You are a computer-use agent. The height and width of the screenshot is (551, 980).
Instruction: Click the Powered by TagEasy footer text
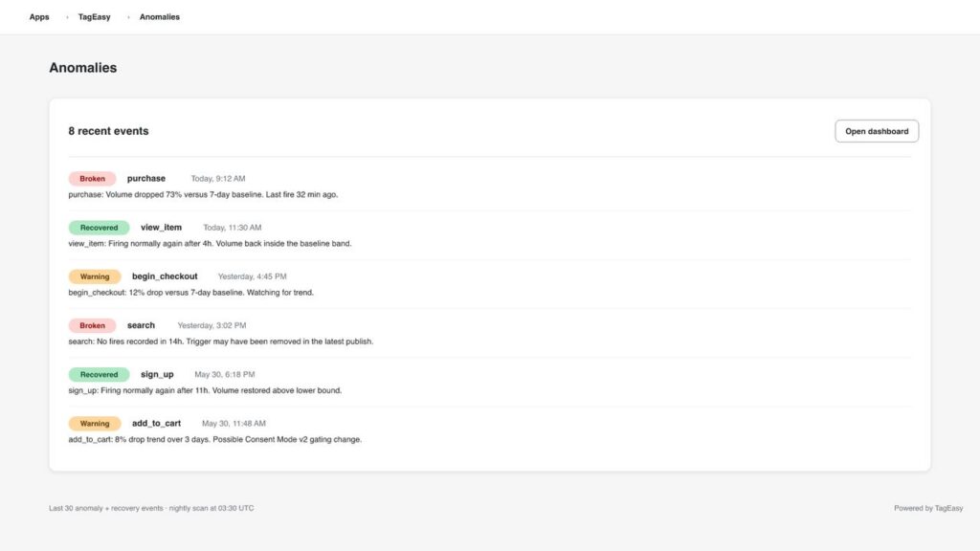pyautogui.click(x=928, y=509)
